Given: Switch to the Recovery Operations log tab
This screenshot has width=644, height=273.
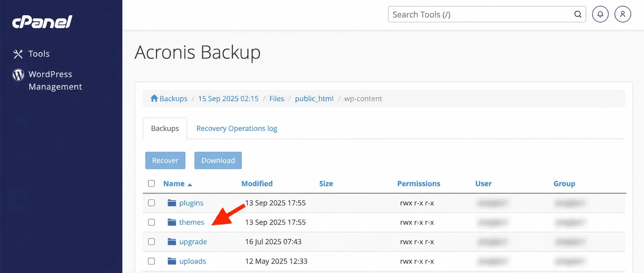Looking at the screenshot, I should [x=237, y=128].
